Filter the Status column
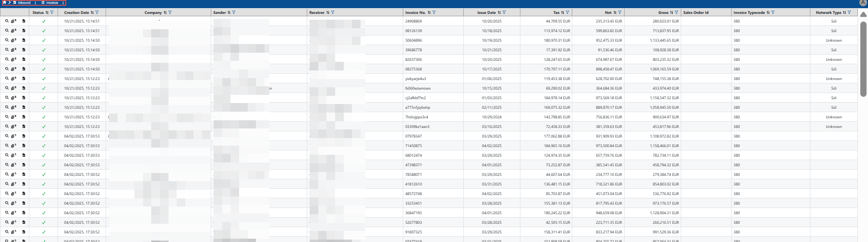The width and height of the screenshot is (868, 242). point(52,12)
